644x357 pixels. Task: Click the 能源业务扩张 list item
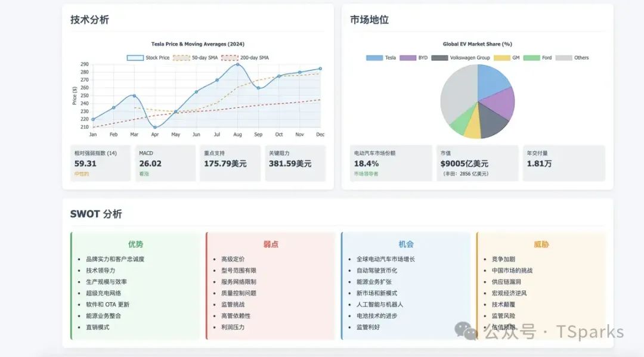[x=374, y=282]
